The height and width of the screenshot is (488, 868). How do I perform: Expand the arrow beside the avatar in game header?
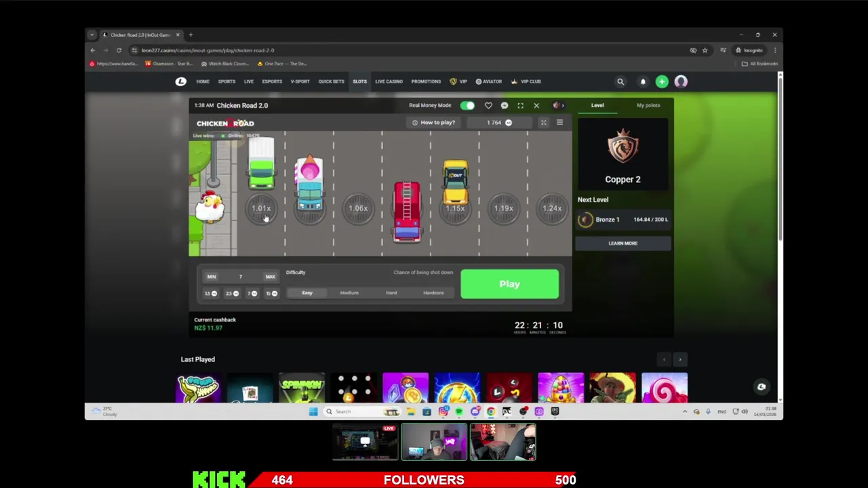pos(563,106)
